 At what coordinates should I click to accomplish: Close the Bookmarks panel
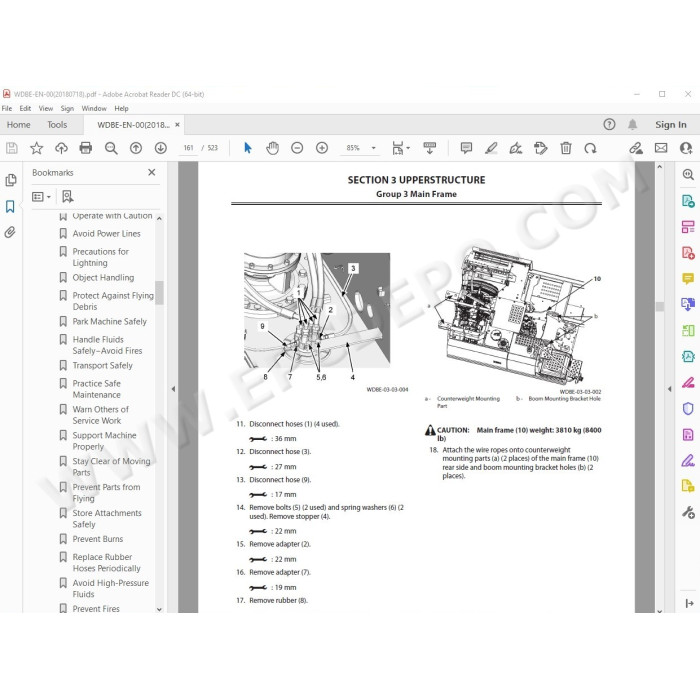point(152,172)
